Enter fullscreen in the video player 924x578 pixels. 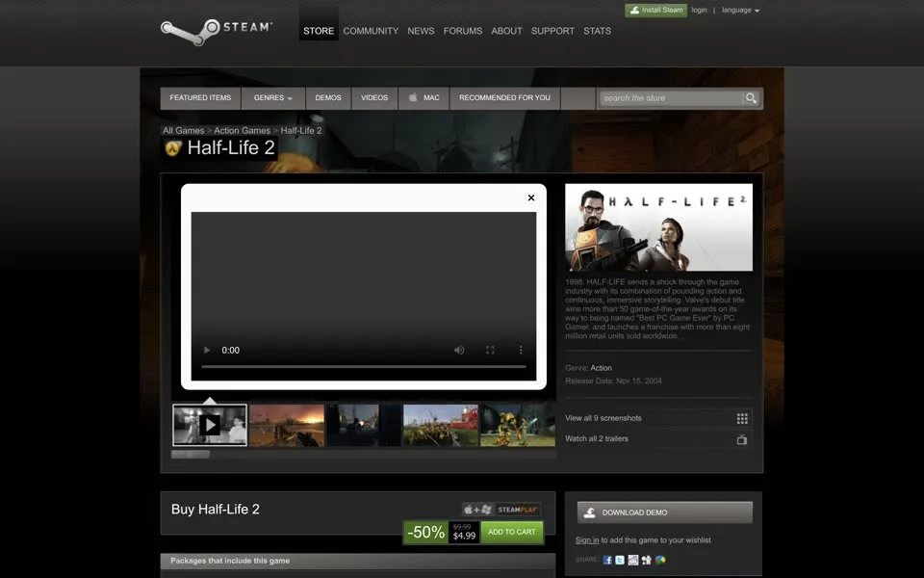coord(490,351)
